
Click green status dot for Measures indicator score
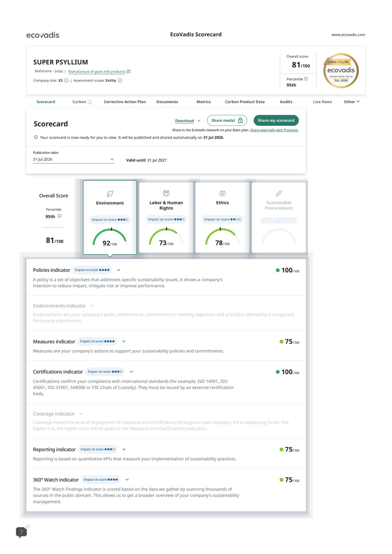coord(281,342)
